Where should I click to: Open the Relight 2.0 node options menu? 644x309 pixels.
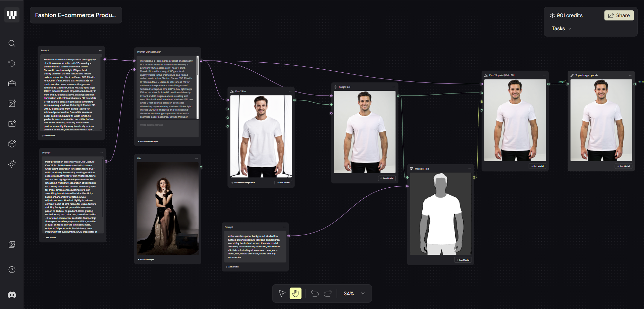point(394,87)
